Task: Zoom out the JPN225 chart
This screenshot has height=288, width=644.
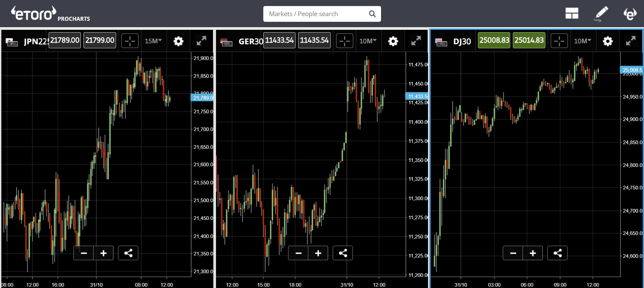Action: pyautogui.click(x=84, y=253)
